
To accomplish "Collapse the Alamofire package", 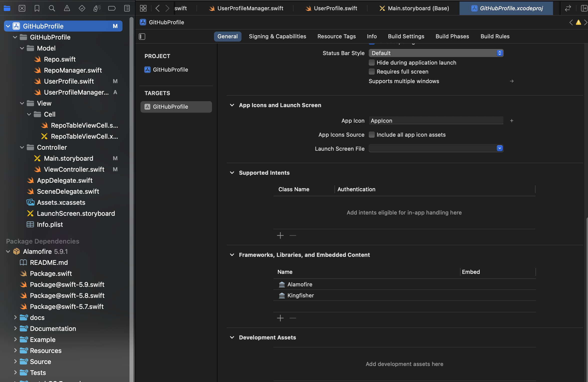I will pyautogui.click(x=8, y=252).
